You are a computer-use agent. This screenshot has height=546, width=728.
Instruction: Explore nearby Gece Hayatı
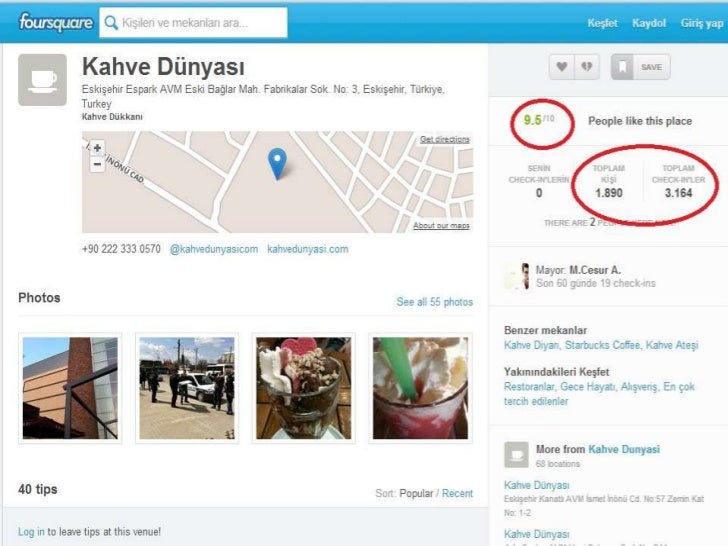pos(588,386)
